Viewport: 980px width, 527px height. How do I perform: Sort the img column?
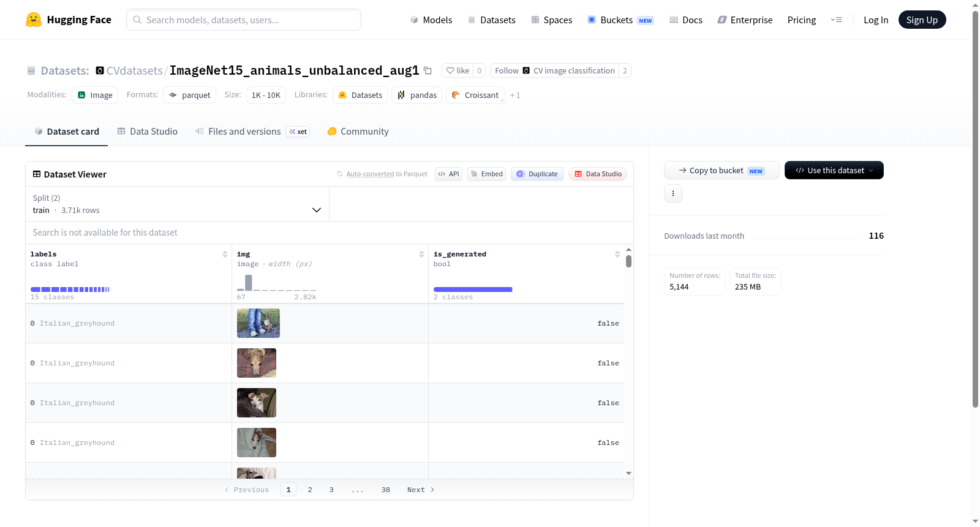[x=421, y=254]
